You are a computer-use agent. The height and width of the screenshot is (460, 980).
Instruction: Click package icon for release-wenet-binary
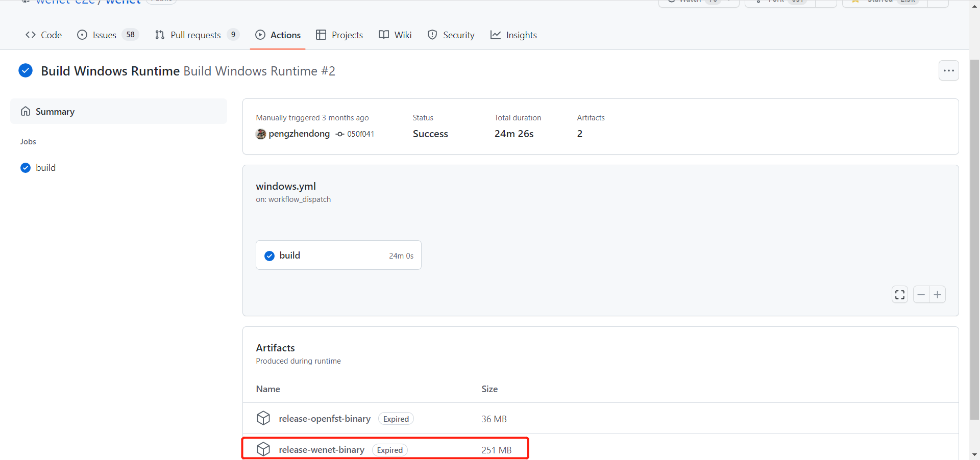click(x=263, y=449)
